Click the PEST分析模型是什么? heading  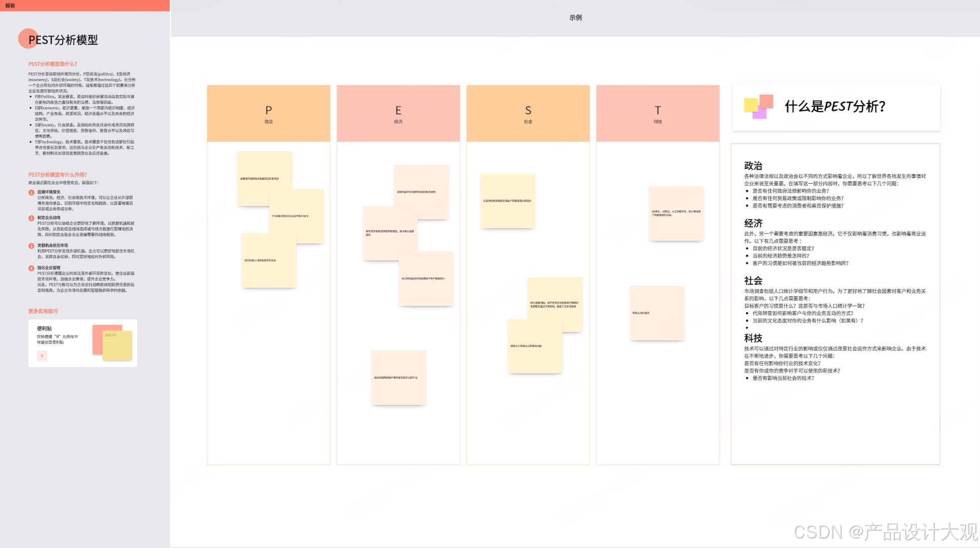click(x=52, y=64)
